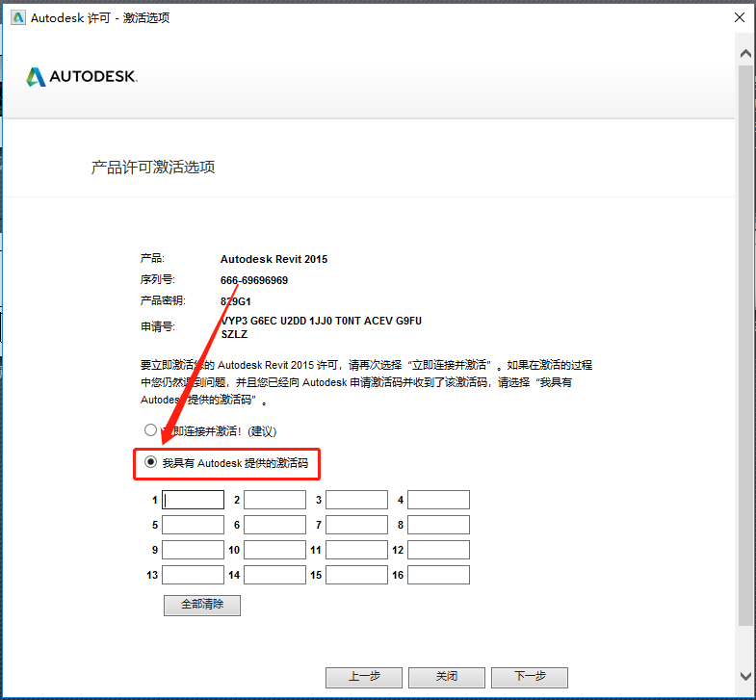The image size is (756, 700).
Task: Click activation code field 4
Action: (x=439, y=500)
